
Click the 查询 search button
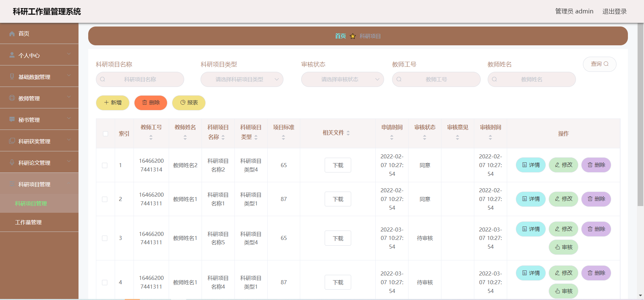pos(599,64)
